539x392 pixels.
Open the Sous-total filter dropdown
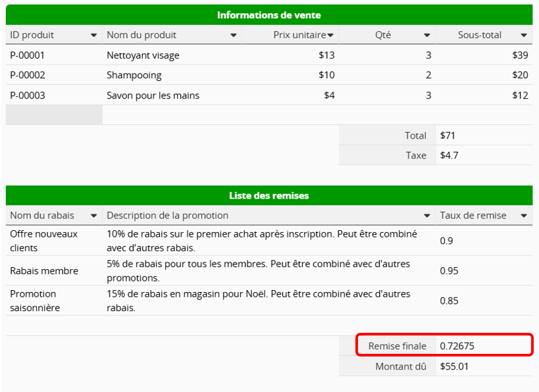[524, 36]
